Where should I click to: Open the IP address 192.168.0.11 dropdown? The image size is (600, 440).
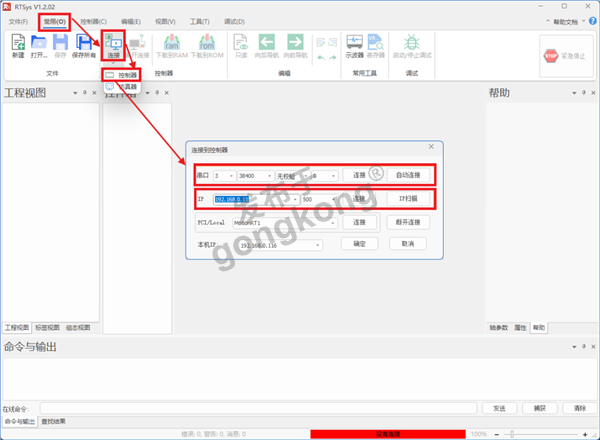click(295, 199)
